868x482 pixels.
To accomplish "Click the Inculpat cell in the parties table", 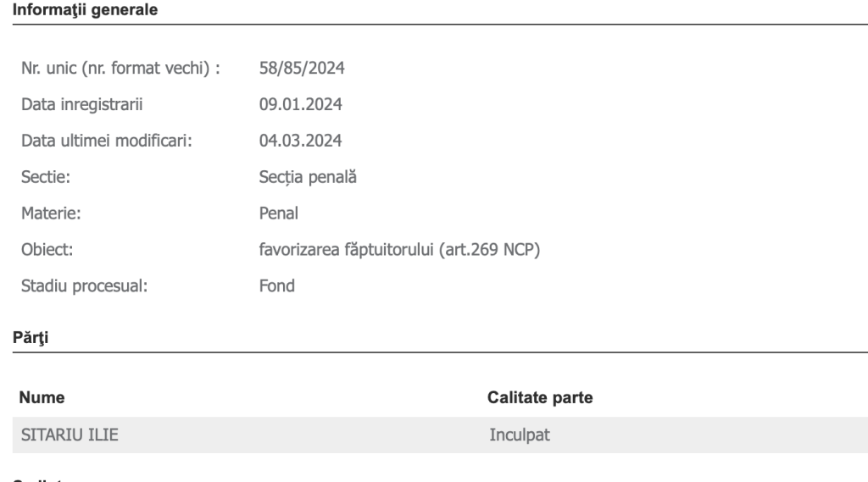I will click(520, 435).
